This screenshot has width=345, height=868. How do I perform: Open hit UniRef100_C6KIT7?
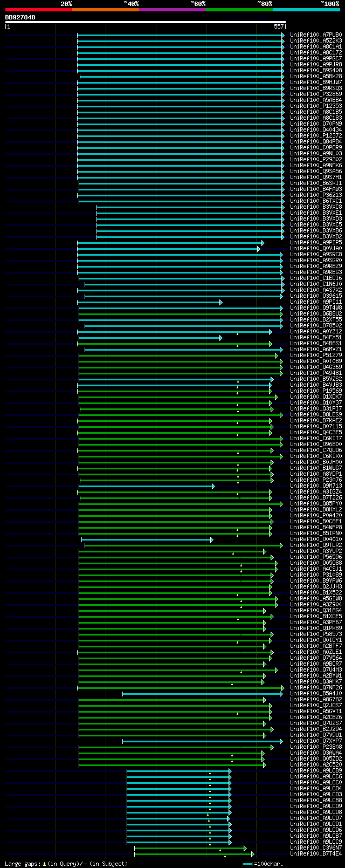pos(316,439)
